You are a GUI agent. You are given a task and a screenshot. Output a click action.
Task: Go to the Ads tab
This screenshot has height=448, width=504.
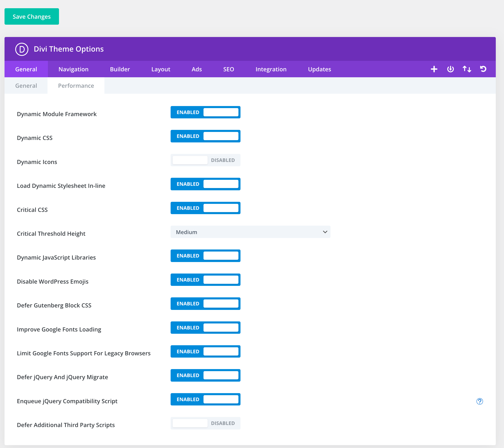[197, 69]
